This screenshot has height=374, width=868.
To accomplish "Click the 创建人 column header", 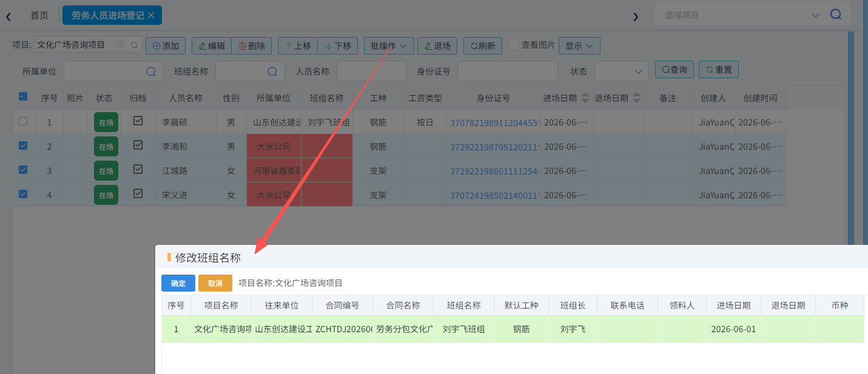I will pos(713,98).
